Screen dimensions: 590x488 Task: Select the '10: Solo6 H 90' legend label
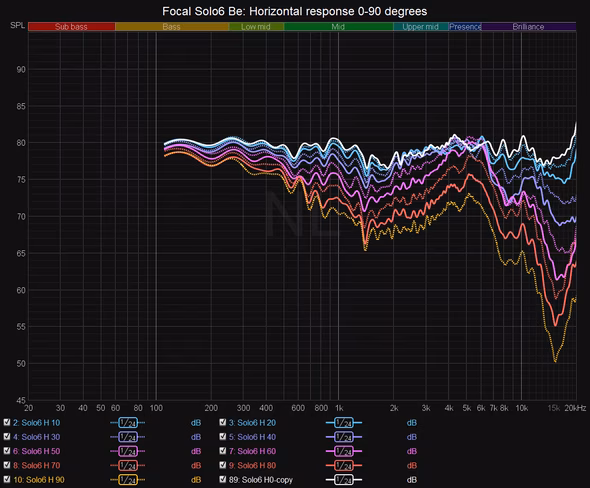[x=39, y=480]
